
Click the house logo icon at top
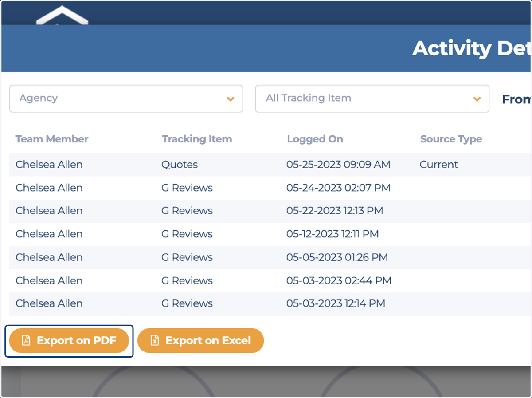tap(62, 16)
